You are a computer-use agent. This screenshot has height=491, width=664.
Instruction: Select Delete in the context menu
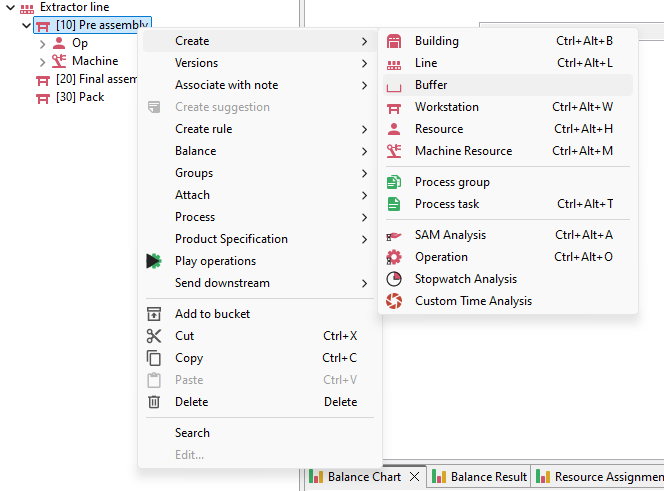(x=192, y=402)
